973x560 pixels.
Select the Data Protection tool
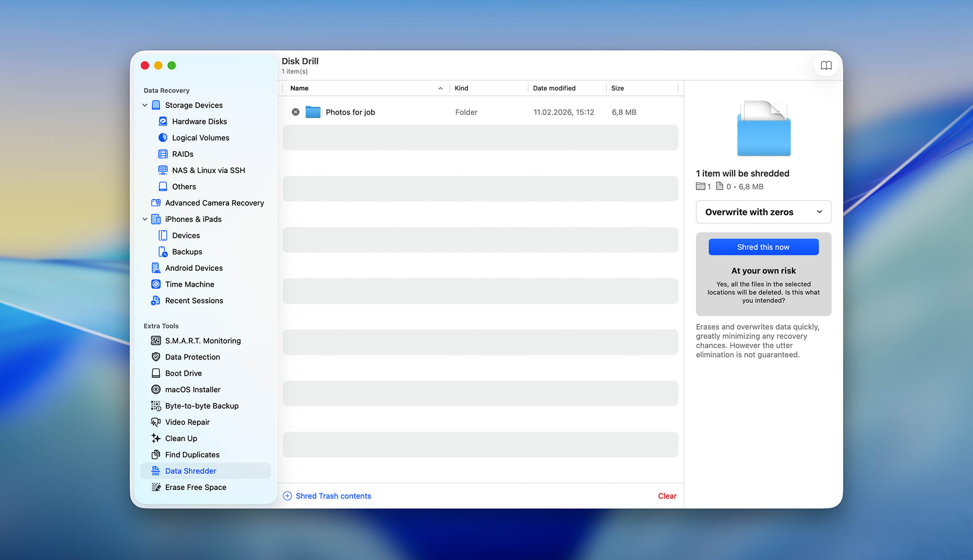tap(192, 357)
